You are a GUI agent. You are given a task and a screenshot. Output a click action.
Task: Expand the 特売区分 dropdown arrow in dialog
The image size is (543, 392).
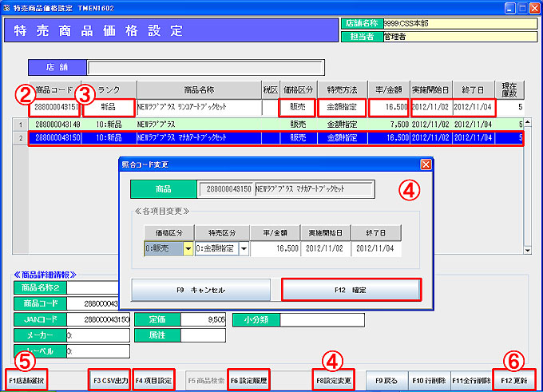point(244,249)
